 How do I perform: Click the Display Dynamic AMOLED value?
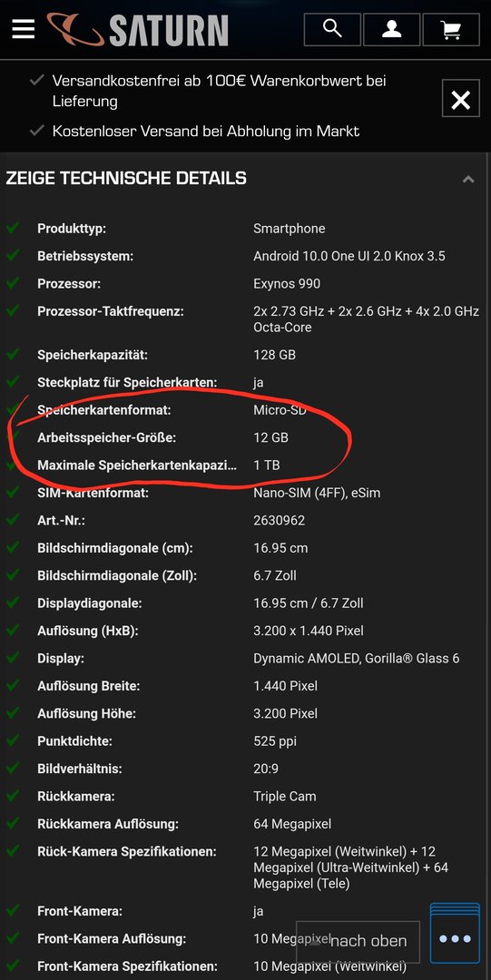pyautogui.click(x=356, y=658)
